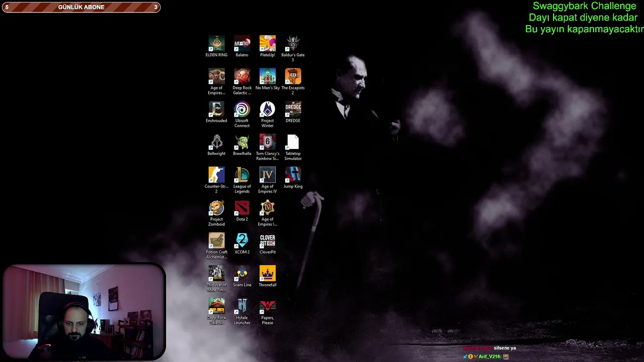The height and width of the screenshot is (362, 644).
Task: Click Deep Rock Galactic bottom-row green logo icon
Action: [x=216, y=306]
